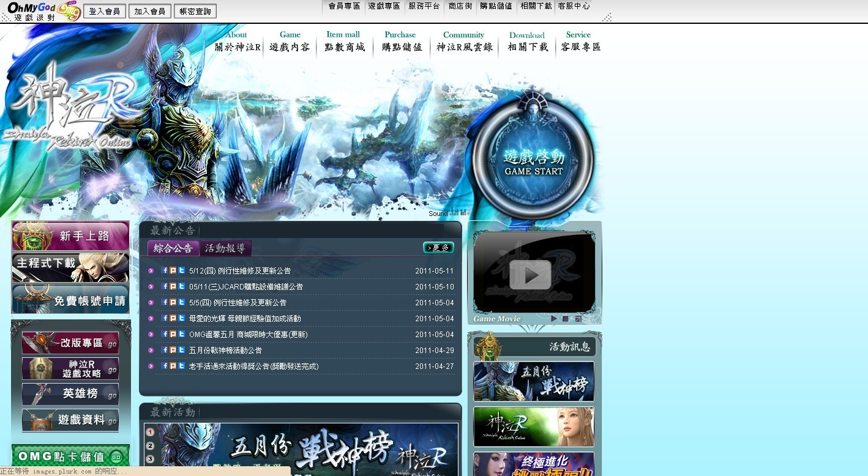Go to 改版專區 section

pos(70,343)
